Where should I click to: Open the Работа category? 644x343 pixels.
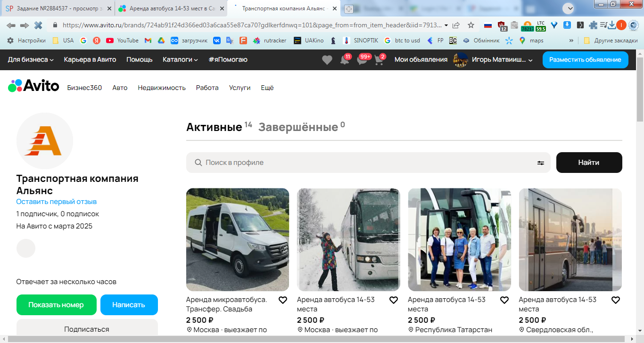click(x=207, y=88)
